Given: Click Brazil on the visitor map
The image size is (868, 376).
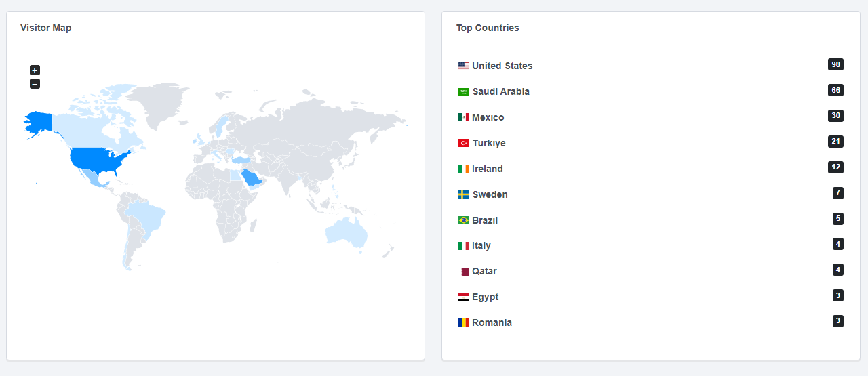Looking at the screenshot, I should tap(147, 216).
